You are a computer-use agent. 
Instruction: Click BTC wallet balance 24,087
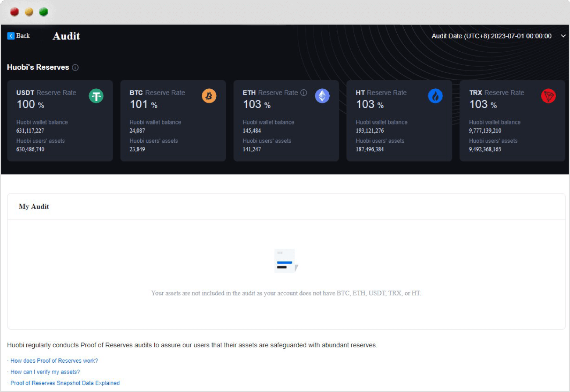[x=137, y=131]
